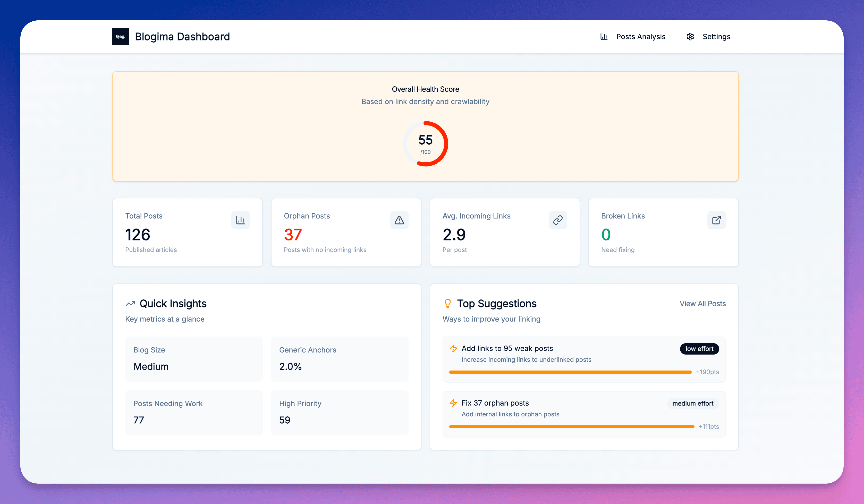Click the lightning icon on the orphan posts suggestion
This screenshot has height=504, width=864.
[453, 403]
